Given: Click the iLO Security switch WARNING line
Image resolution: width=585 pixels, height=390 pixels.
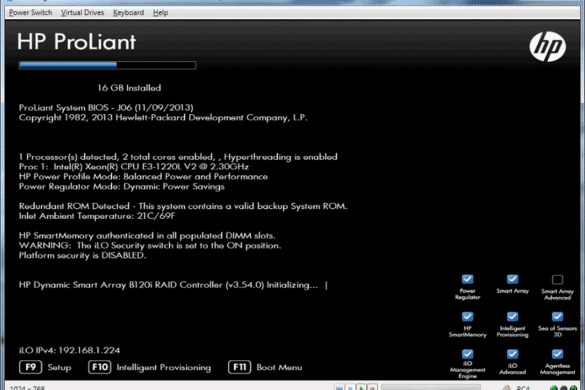Looking at the screenshot, I should tap(150, 246).
